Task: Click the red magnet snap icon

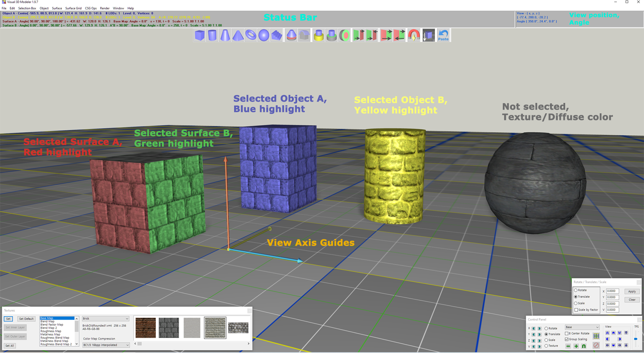Action: pyautogui.click(x=414, y=35)
